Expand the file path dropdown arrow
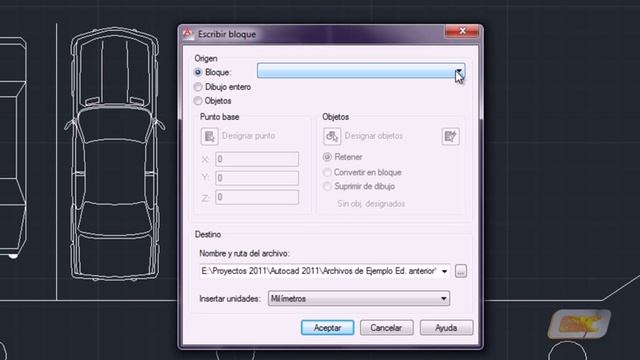Viewport: 640px width, 360px height. tap(444, 271)
